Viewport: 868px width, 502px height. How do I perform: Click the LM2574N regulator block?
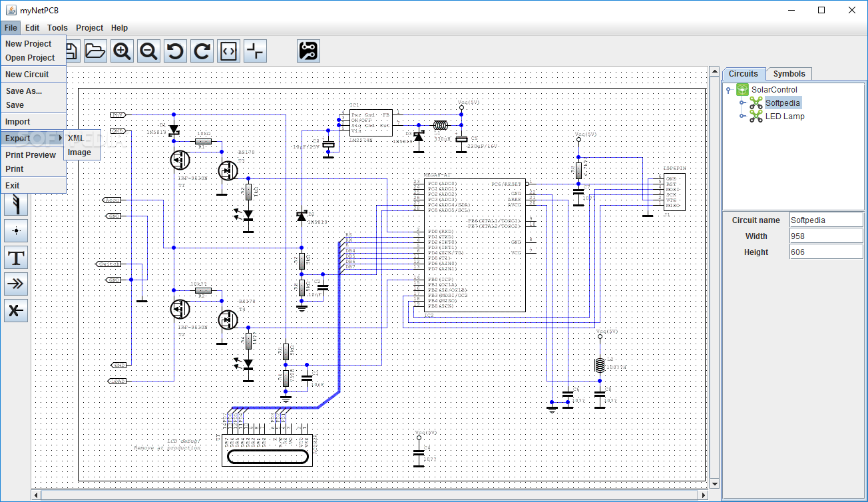[371, 123]
